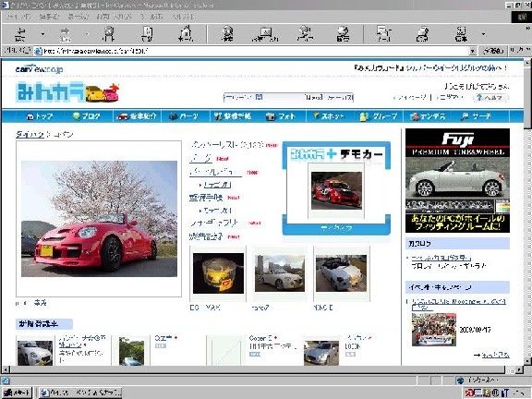The height and width of the screenshot is (399, 532).
Task: Open the large red Copen photo under cherry blossoms
Action: (99, 219)
